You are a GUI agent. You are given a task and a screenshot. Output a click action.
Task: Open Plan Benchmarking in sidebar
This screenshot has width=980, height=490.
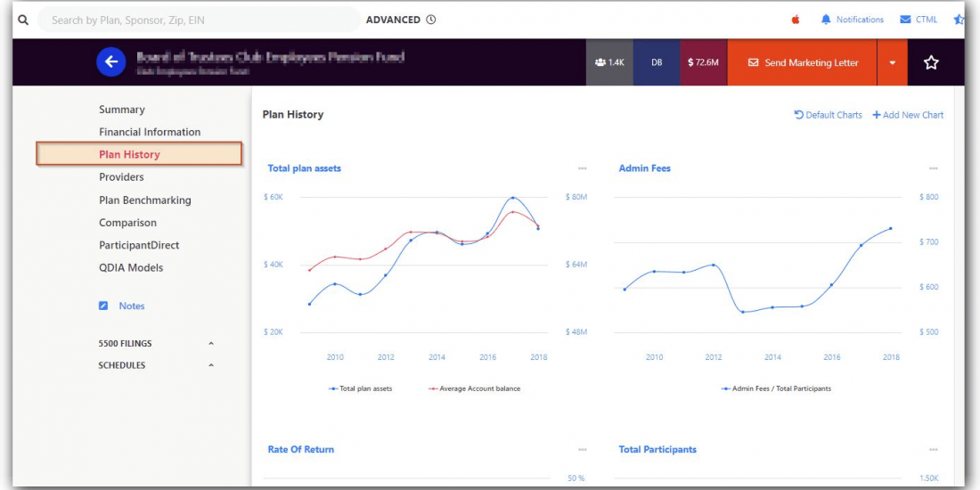tap(144, 200)
